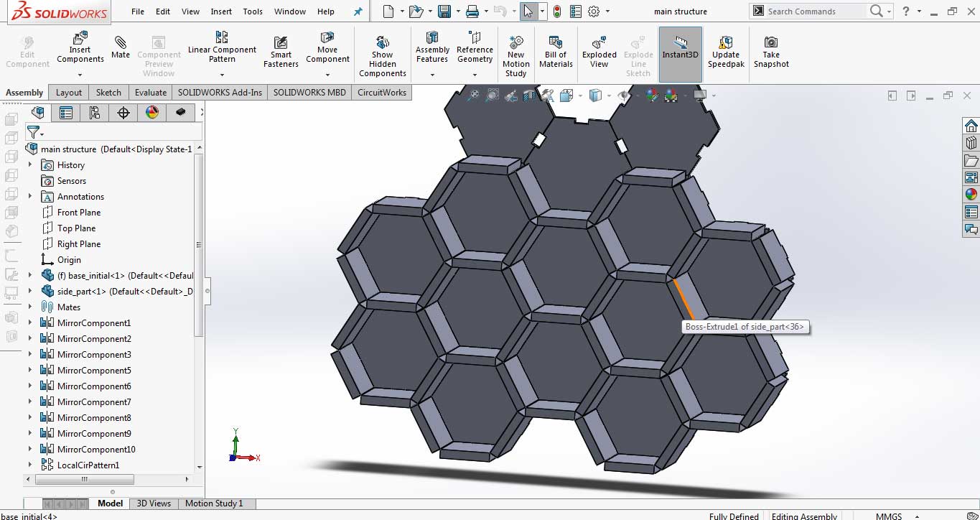The width and height of the screenshot is (980, 520).
Task: Click the Smart Fasteners icon
Action: point(281,42)
